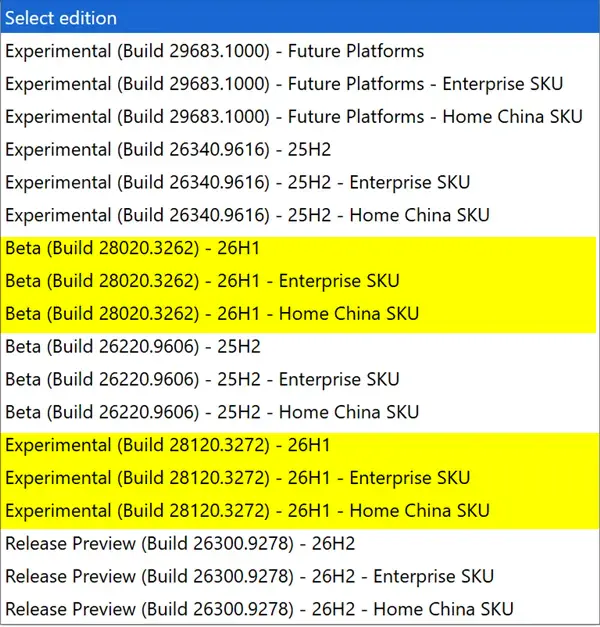Select Experimental 29683.1000 Future Platforms Home China SKU
The image size is (600, 627).
[x=300, y=117]
